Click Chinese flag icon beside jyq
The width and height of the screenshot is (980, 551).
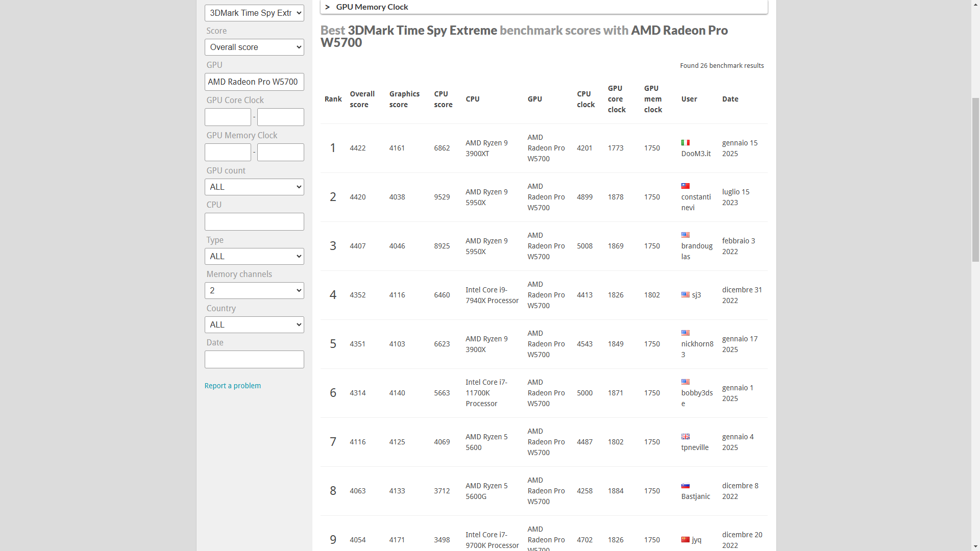point(685,540)
